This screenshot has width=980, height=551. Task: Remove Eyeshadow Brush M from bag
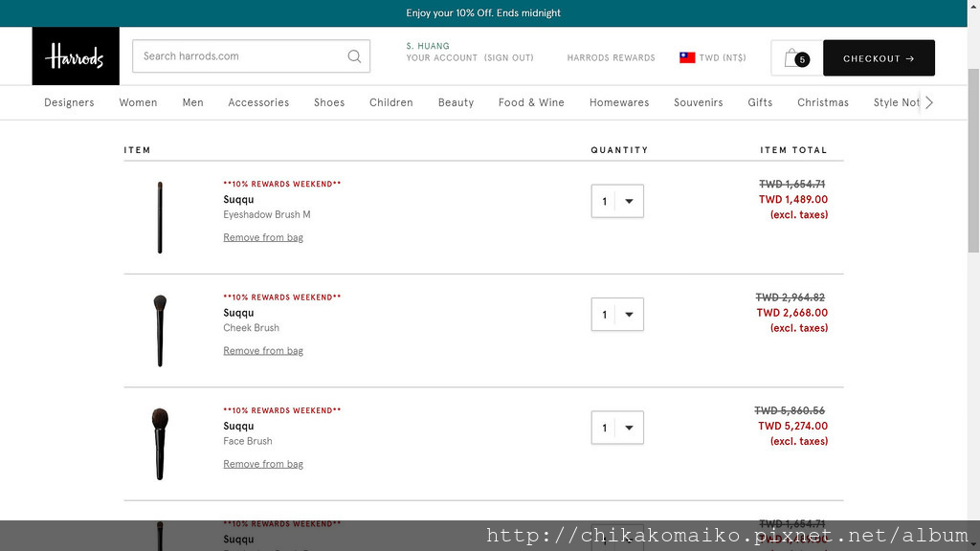pos(263,237)
